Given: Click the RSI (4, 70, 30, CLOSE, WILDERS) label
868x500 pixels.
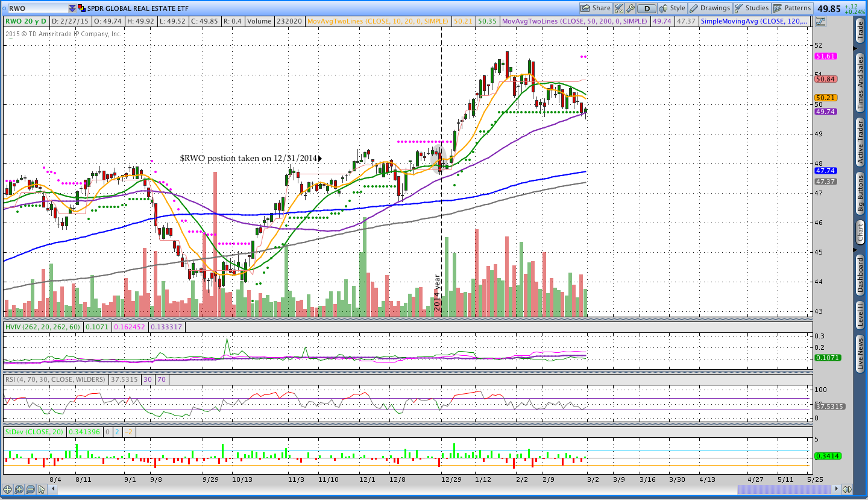Looking at the screenshot, I should pos(55,380).
